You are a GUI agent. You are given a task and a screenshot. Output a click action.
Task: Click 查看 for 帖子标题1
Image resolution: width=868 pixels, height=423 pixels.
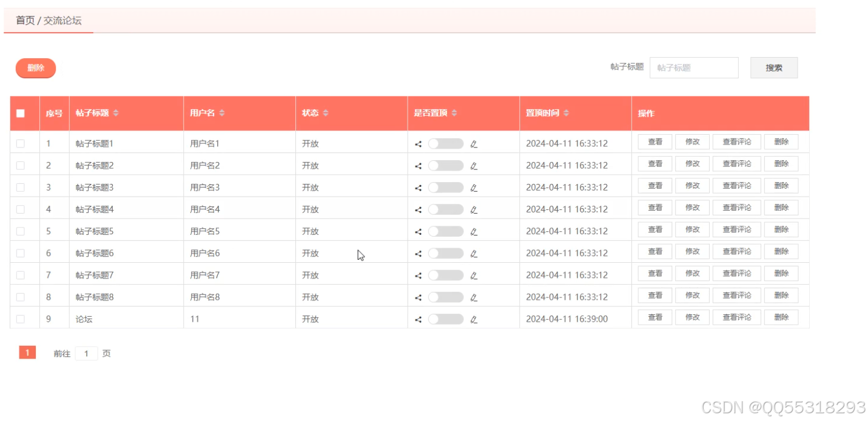[x=655, y=142]
